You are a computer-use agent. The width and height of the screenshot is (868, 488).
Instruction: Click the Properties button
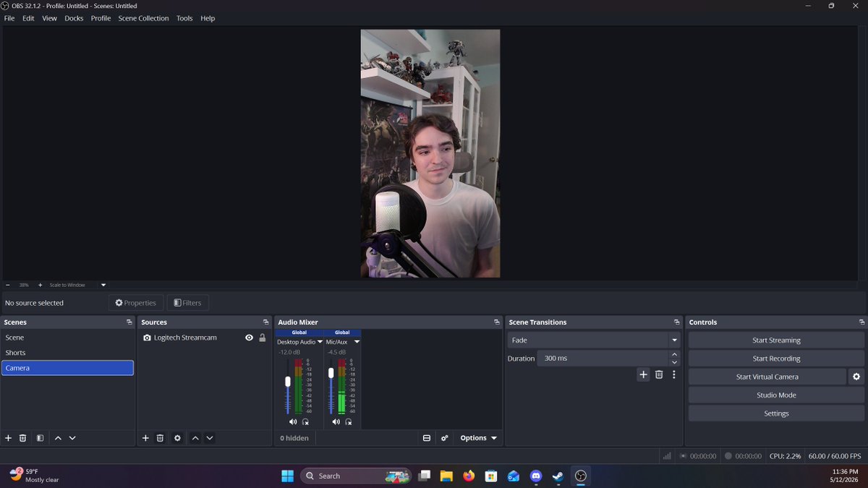[135, 303]
